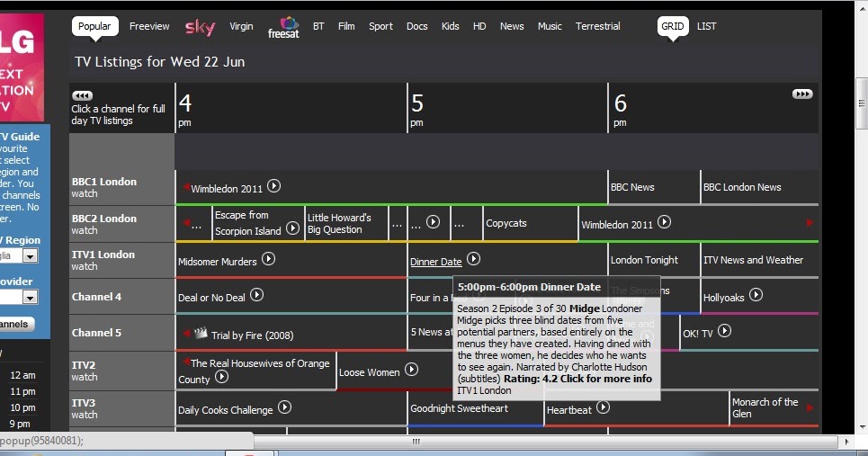Open the London Tonight listing
The image size is (868, 456).
(644, 260)
